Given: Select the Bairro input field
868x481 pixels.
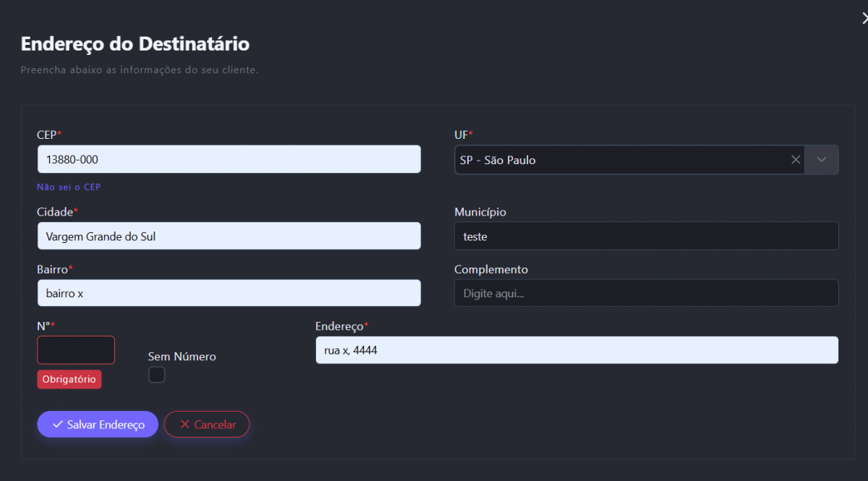Looking at the screenshot, I should click(229, 293).
